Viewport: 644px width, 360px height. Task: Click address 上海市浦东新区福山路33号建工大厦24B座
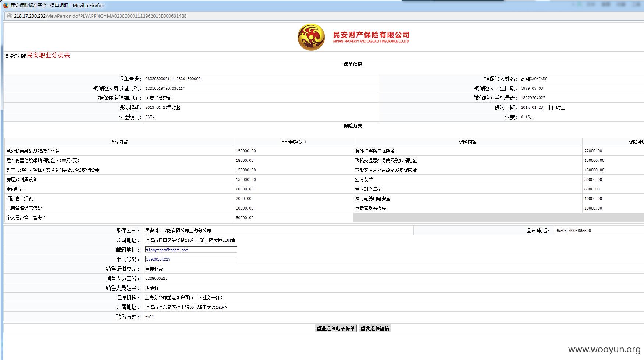click(186, 307)
